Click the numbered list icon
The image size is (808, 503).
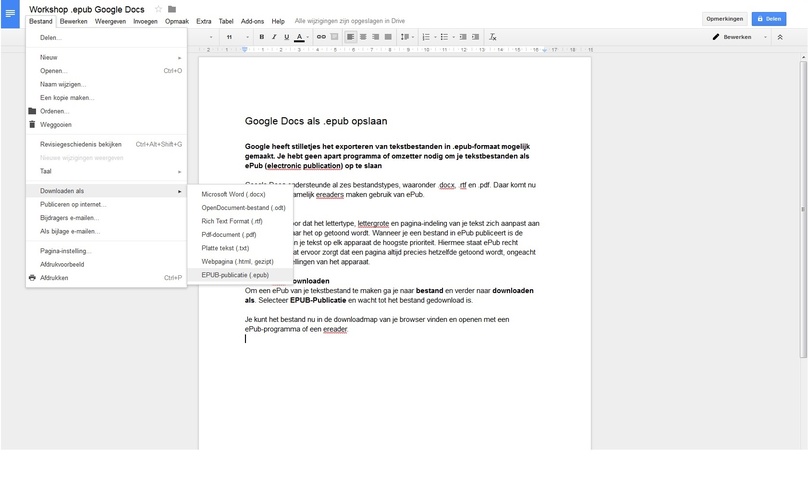(x=426, y=37)
